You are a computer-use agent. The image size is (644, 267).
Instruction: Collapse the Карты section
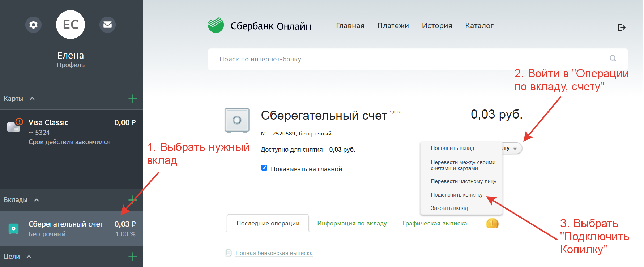click(x=32, y=99)
